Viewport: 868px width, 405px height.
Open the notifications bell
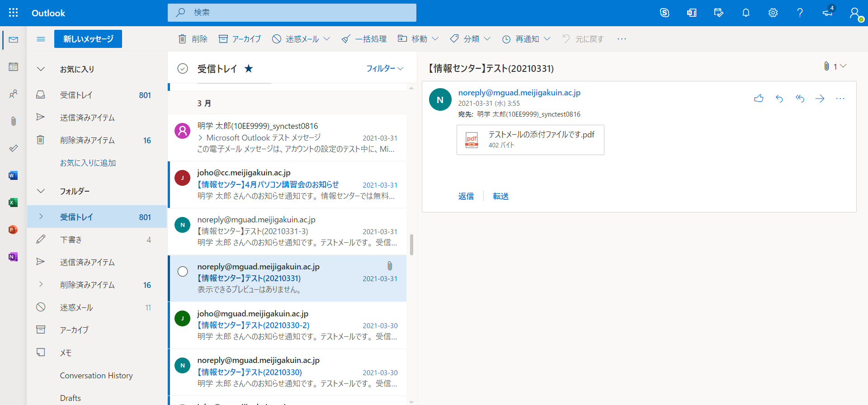746,13
